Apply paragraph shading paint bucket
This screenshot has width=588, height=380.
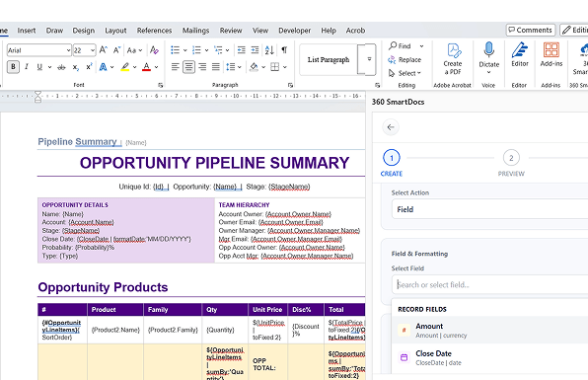pyautogui.click(x=254, y=67)
